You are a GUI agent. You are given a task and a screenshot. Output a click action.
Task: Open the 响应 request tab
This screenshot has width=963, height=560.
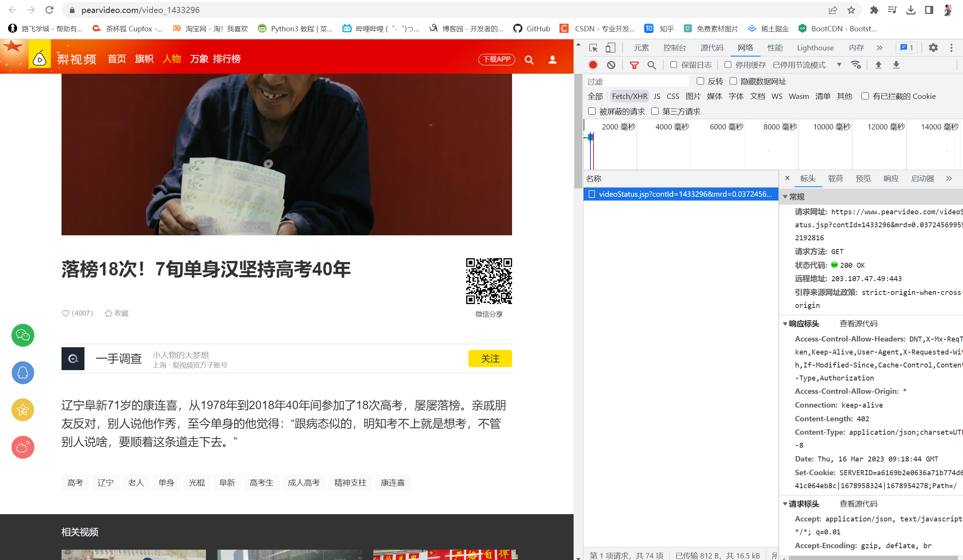pos(891,178)
